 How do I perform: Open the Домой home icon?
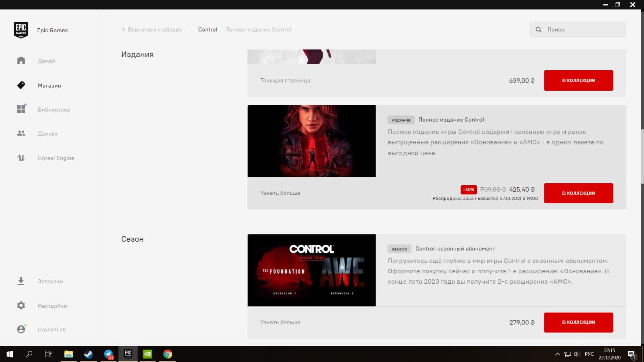pos(21,61)
